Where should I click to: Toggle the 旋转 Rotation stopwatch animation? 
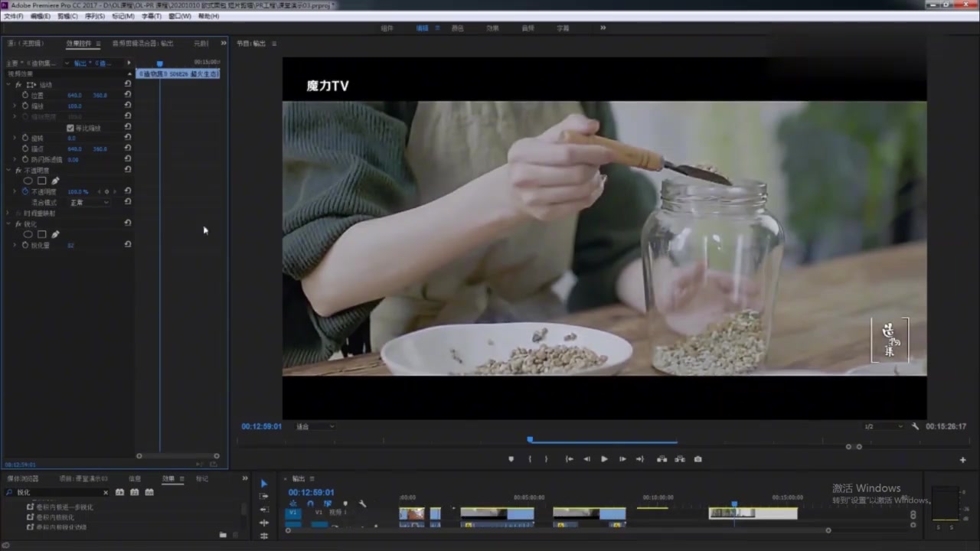25,138
